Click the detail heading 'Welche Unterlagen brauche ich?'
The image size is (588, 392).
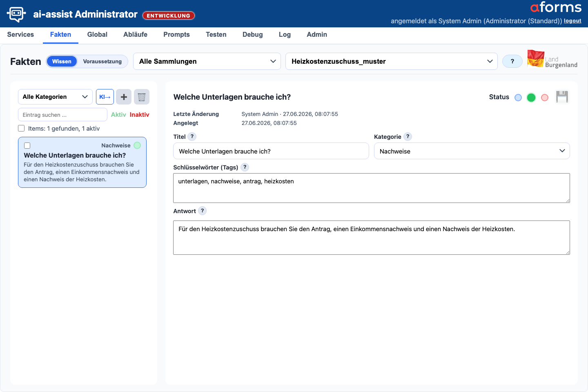(x=232, y=97)
